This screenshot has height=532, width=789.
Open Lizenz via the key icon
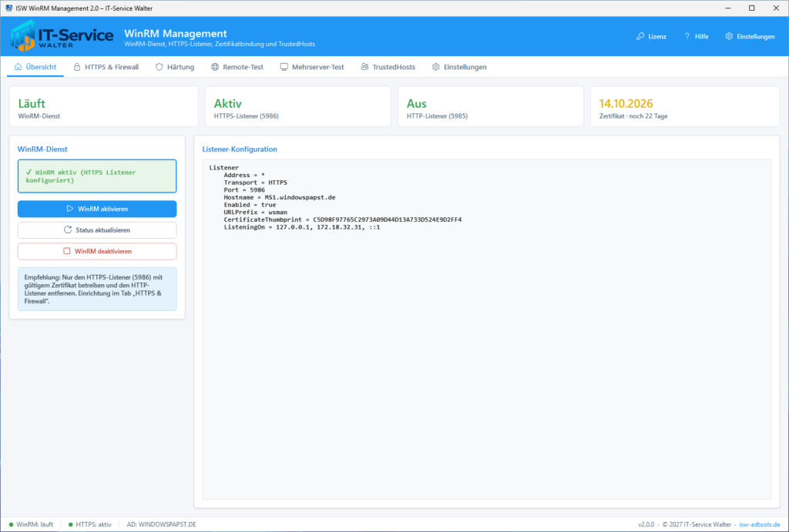pos(640,36)
